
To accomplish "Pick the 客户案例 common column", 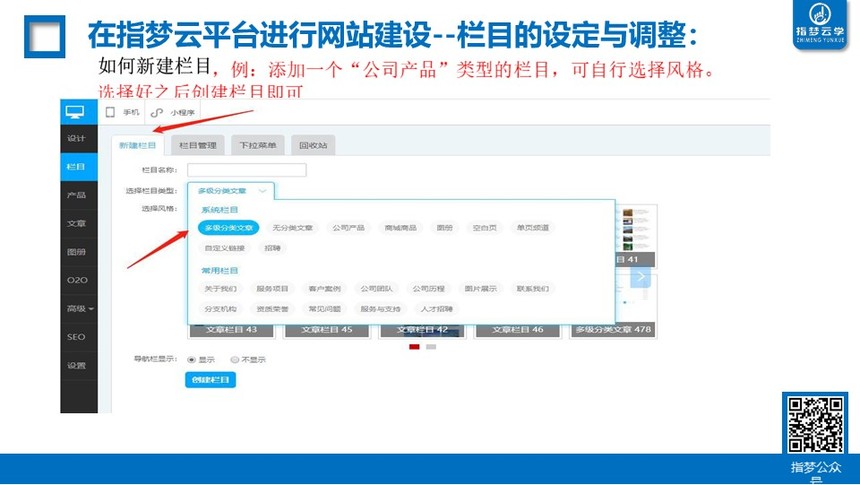I will [x=325, y=289].
